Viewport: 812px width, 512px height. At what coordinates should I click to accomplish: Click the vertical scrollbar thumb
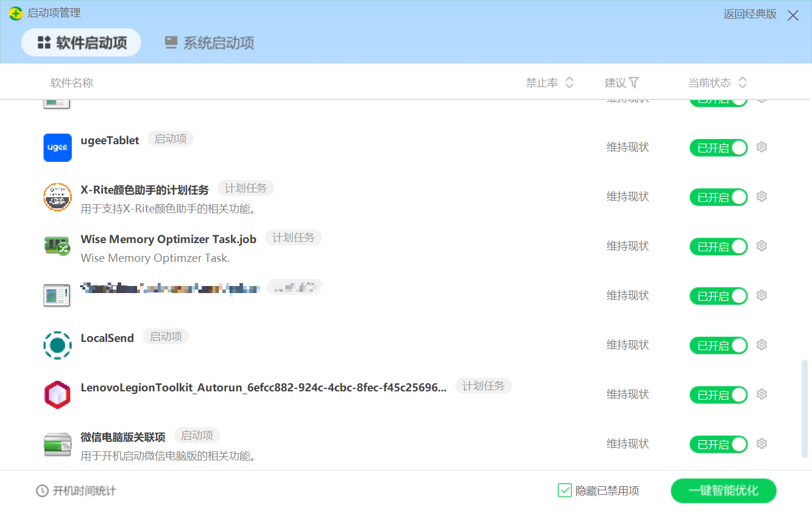[x=804, y=409]
